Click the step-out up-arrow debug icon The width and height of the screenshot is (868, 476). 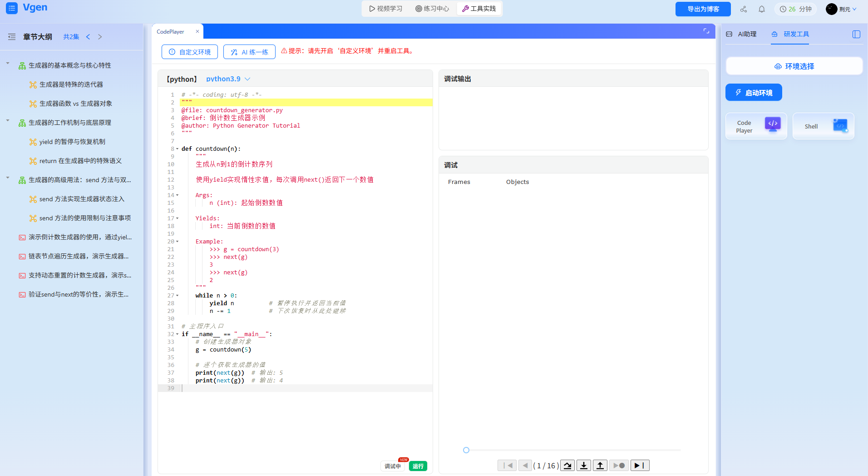coord(600,465)
